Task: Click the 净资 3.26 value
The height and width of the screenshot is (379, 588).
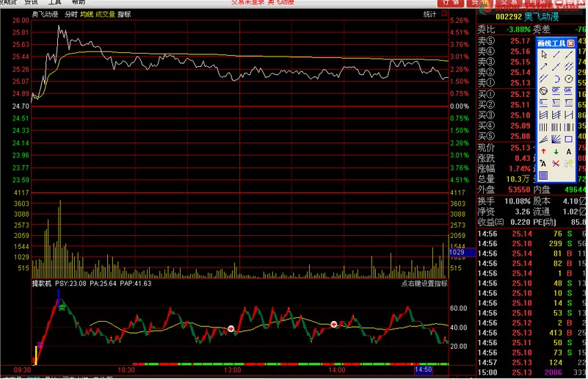Action: point(523,212)
